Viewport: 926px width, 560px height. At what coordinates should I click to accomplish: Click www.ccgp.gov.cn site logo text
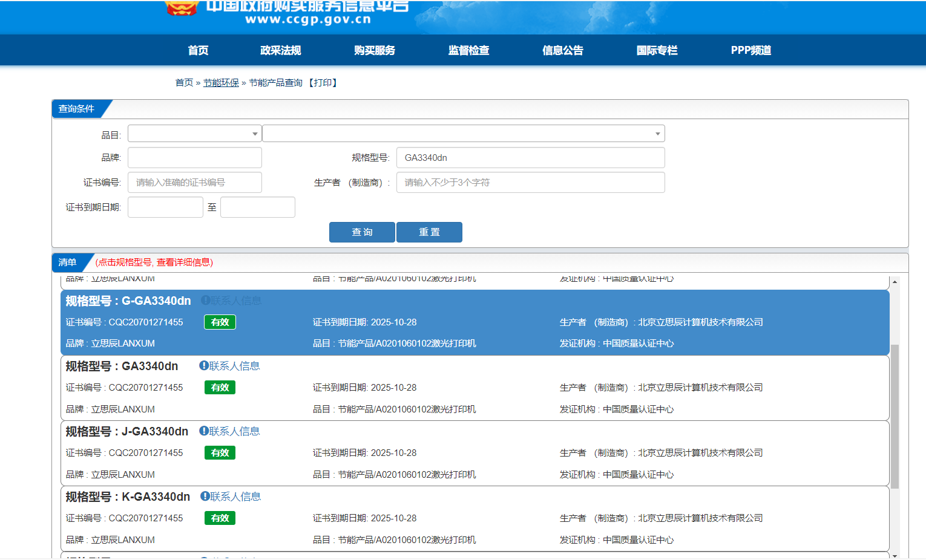[308, 19]
